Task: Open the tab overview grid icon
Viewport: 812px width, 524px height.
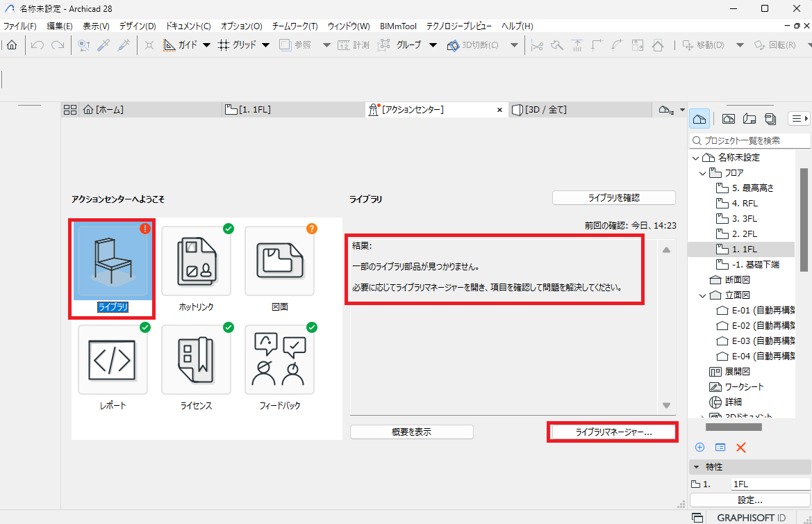Action: [70, 109]
